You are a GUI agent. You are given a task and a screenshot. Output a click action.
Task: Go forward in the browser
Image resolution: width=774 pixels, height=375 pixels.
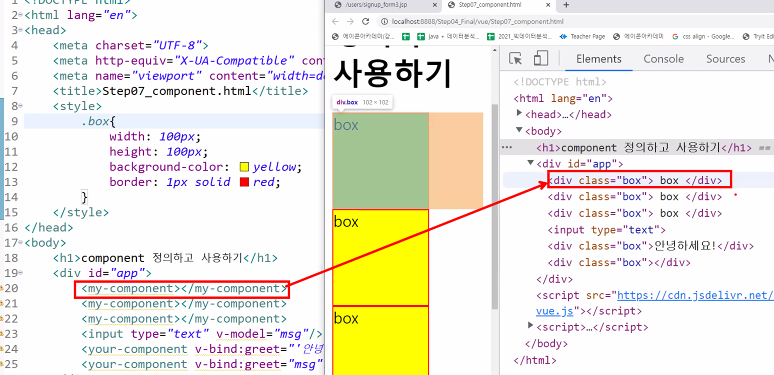point(350,22)
